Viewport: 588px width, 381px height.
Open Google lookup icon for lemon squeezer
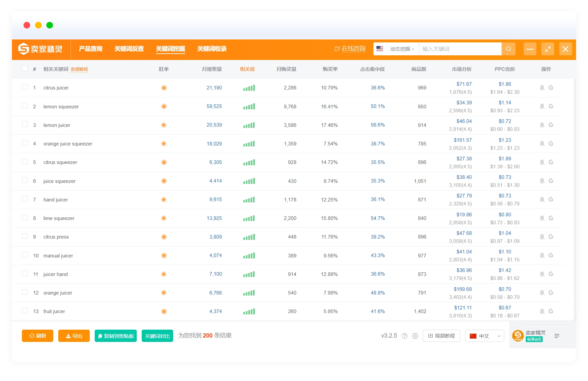point(551,106)
